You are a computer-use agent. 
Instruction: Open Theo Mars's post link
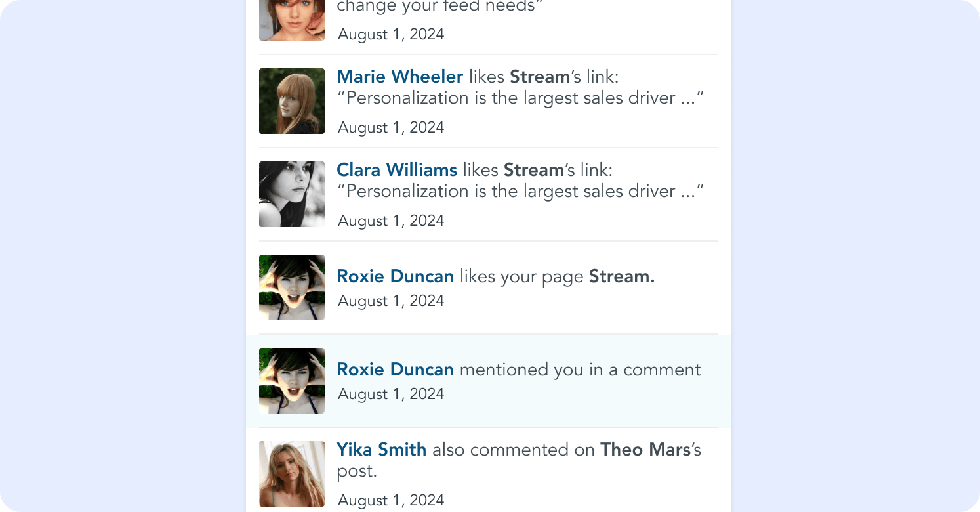pyautogui.click(x=643, y=450)
